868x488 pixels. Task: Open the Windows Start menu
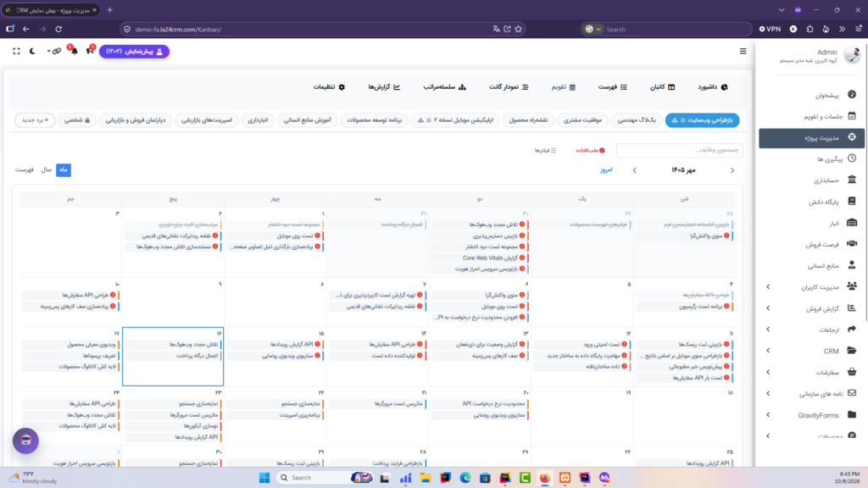[264, 478]
